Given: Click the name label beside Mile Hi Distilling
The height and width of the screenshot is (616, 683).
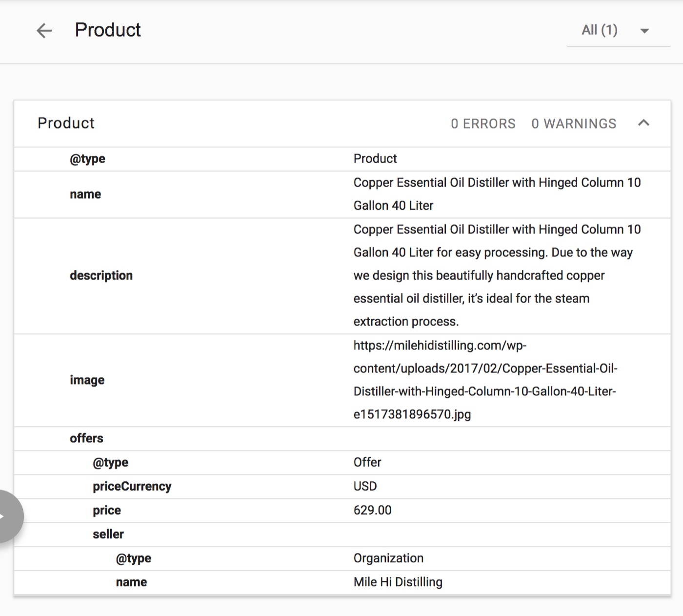Looking at the screenshot, I should pyautogui.click(x=131, y=582).
